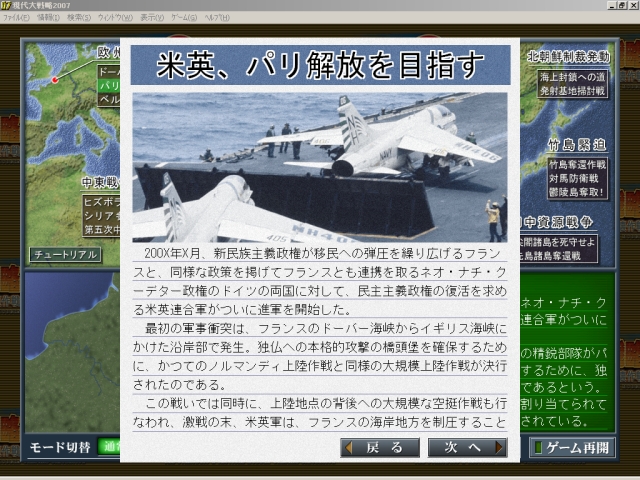
Task: Open the 検索(S) menu
Action: point(79,18)
